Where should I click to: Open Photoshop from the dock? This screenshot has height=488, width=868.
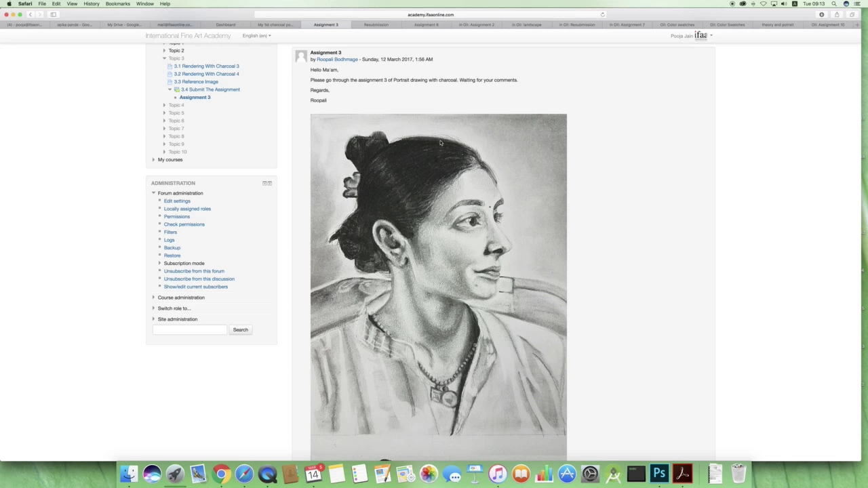pyautogui.click(x=659, y=474)
